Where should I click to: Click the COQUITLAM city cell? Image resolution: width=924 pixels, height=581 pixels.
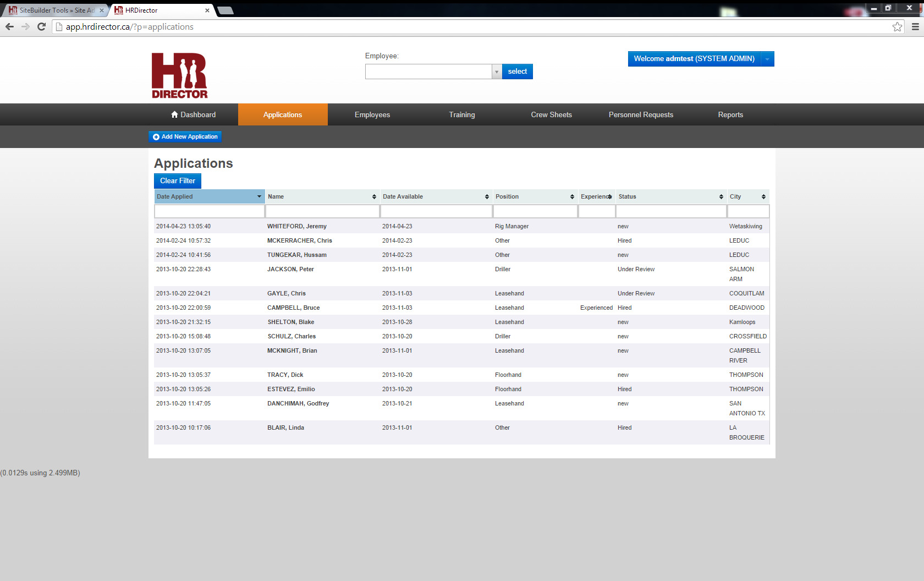[747, 293]
